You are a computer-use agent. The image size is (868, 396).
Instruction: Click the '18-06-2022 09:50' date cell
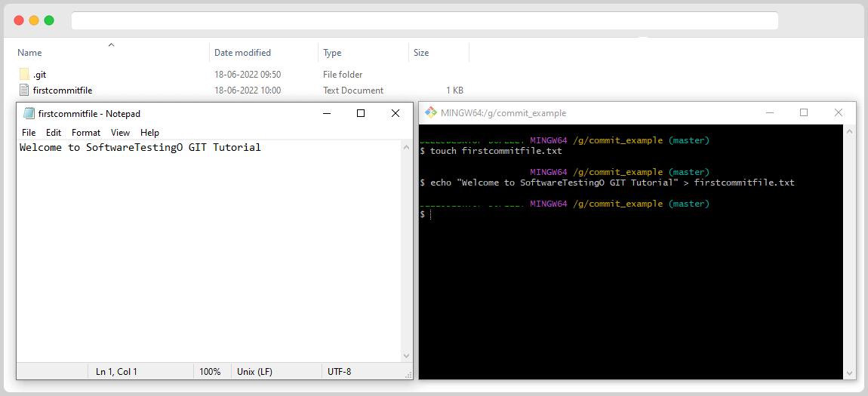248,74
